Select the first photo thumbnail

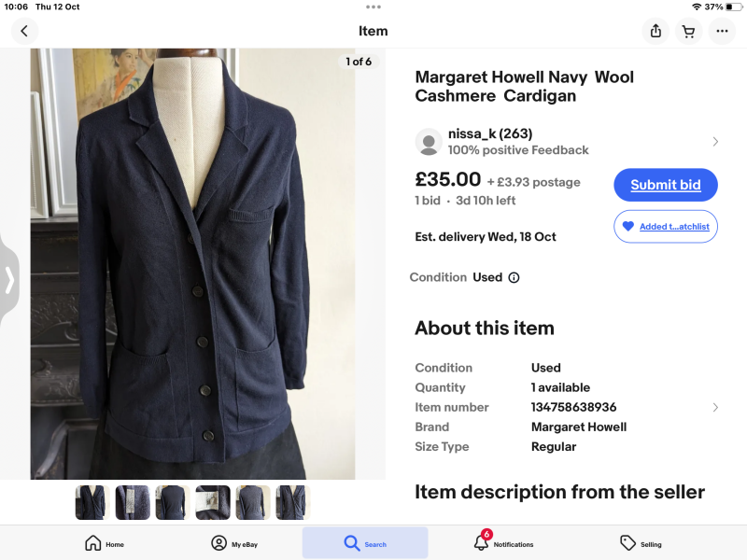(92, 502)
